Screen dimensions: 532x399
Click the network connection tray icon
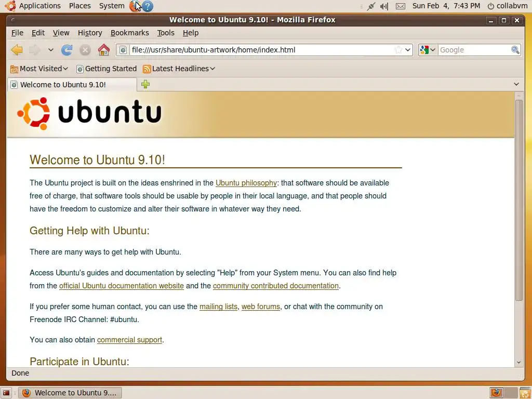[371, 6]
